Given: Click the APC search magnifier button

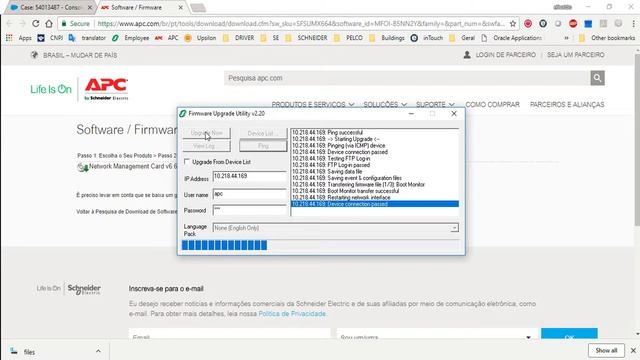Looking at the screenshot, I should [x=597, y=78].
